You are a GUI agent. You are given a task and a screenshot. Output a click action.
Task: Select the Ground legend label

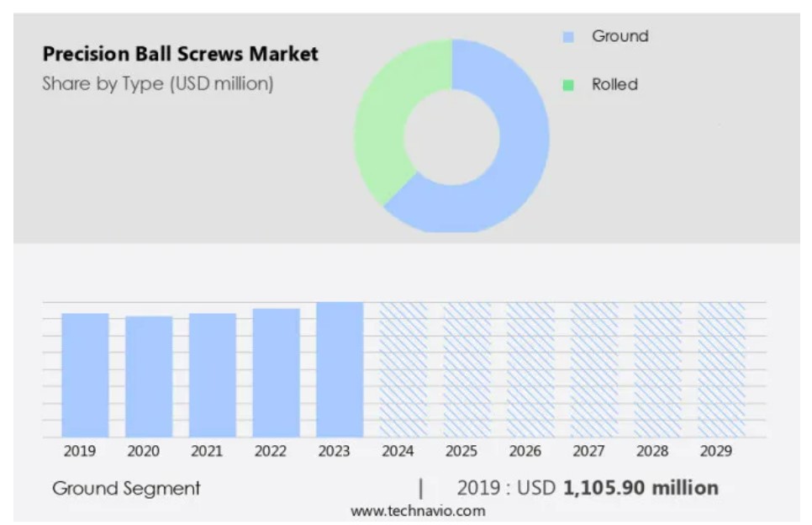[620, 36]
